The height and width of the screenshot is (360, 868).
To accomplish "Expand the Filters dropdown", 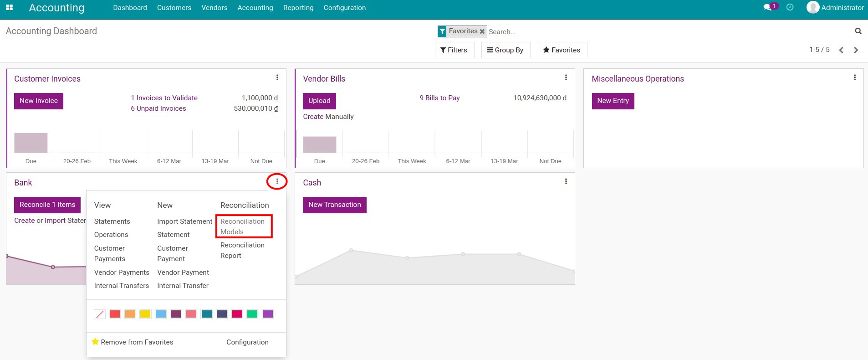I will pos(454,50).
